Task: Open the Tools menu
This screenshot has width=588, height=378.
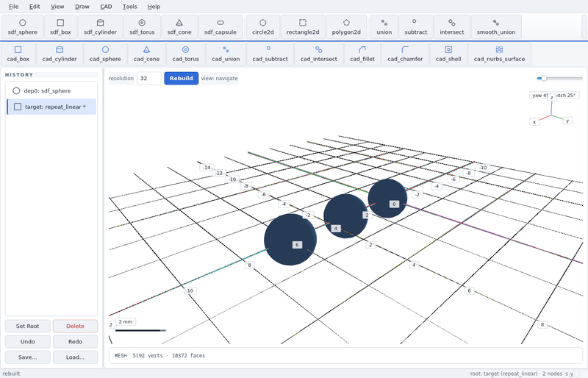Action: click(130, 7)
